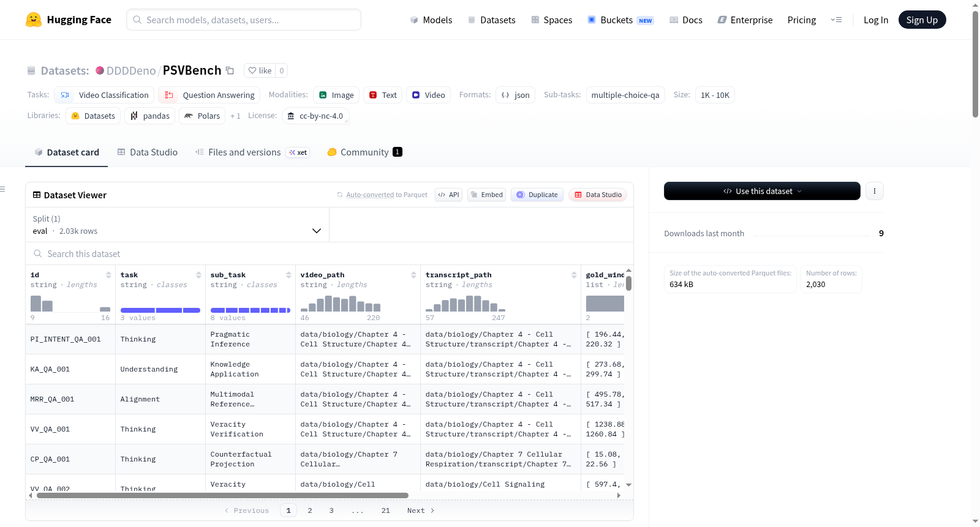
Task: Copy dataset name with the copy icon
Action: click(230, 70)
